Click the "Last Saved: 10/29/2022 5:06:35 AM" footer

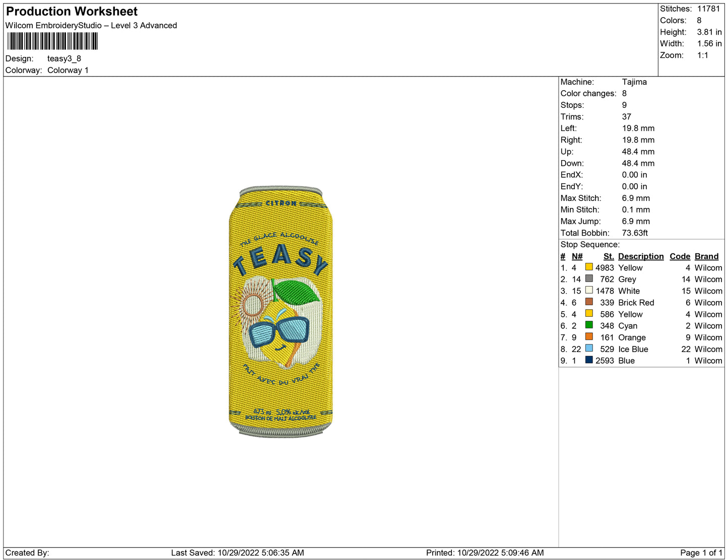click(x=237, y=552)
